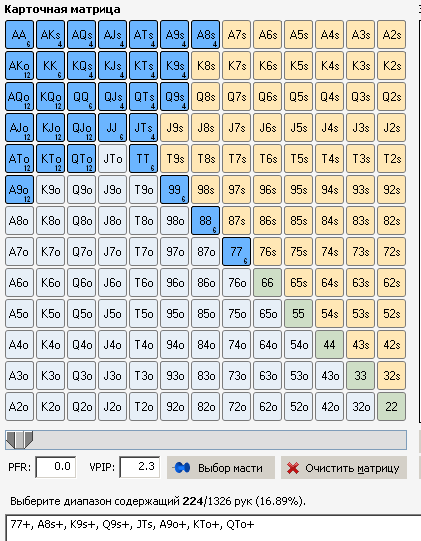Select the JTo offsuit cell
The image size is (421, 541).
pos(112,159)
